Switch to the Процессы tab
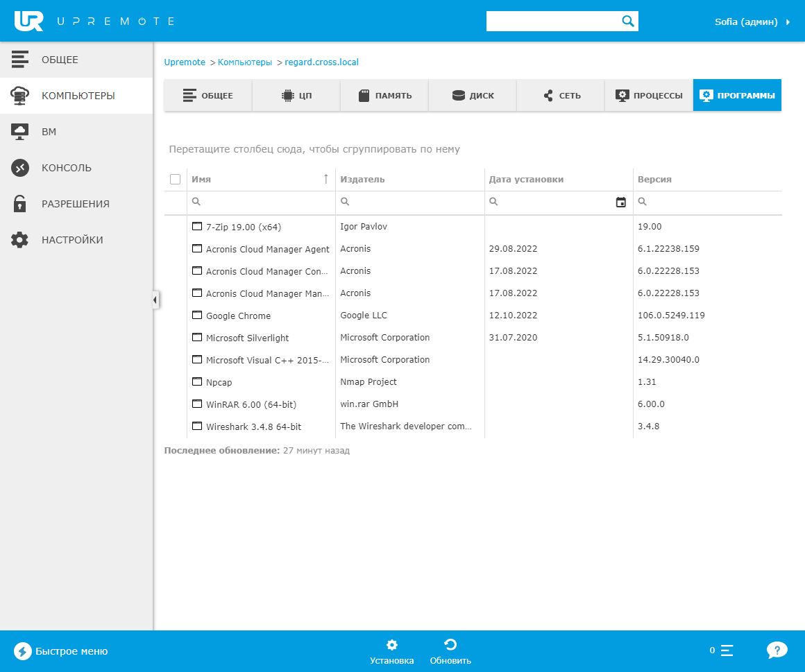The image size is (805, 672). click(x=650, y=96)
